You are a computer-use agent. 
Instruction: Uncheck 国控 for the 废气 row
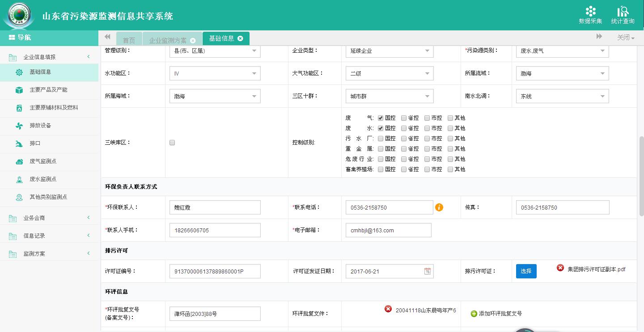[381, 118]
